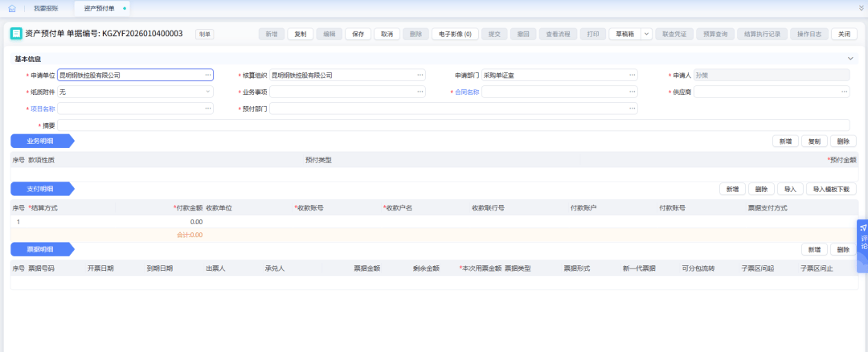
Task: Expand the 纸质附件 dropdown
Action: pyautogui.click(x=207, y=92)
